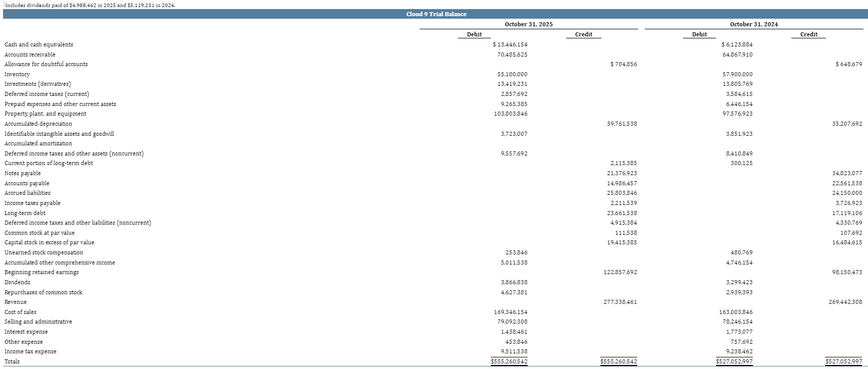
Task: Click the 2025 notes payable value 21,376,923
Action: [x=622, y=173]
